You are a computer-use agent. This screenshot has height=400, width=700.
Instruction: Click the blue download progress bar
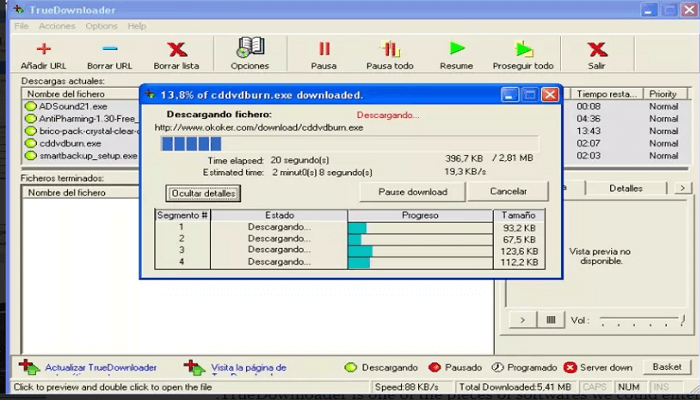click(x=350, y=144)
